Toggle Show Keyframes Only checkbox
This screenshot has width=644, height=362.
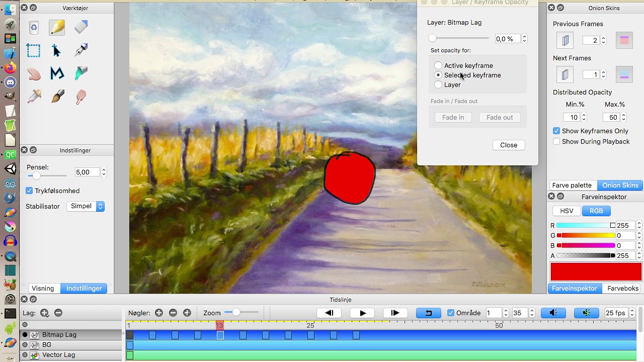556,131
